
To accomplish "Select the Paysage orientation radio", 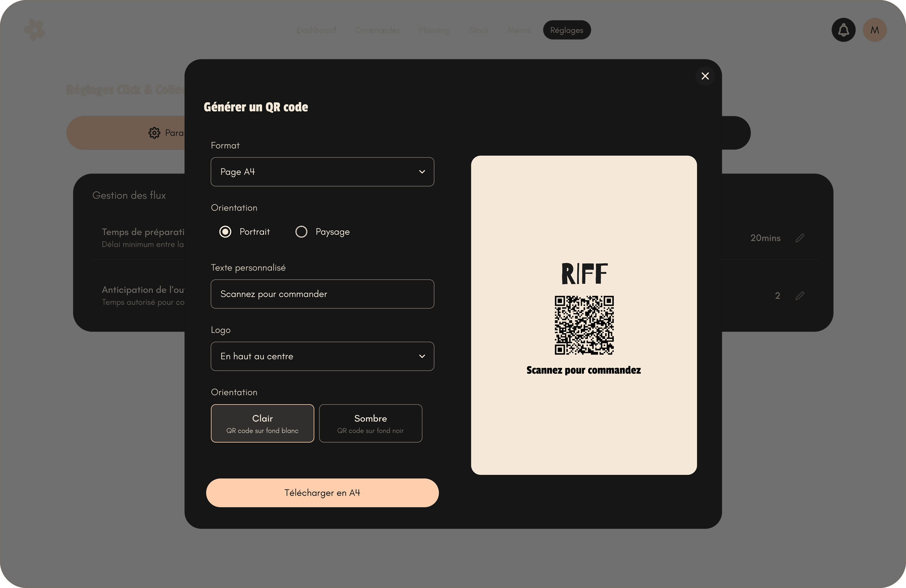I will [301, 232].
